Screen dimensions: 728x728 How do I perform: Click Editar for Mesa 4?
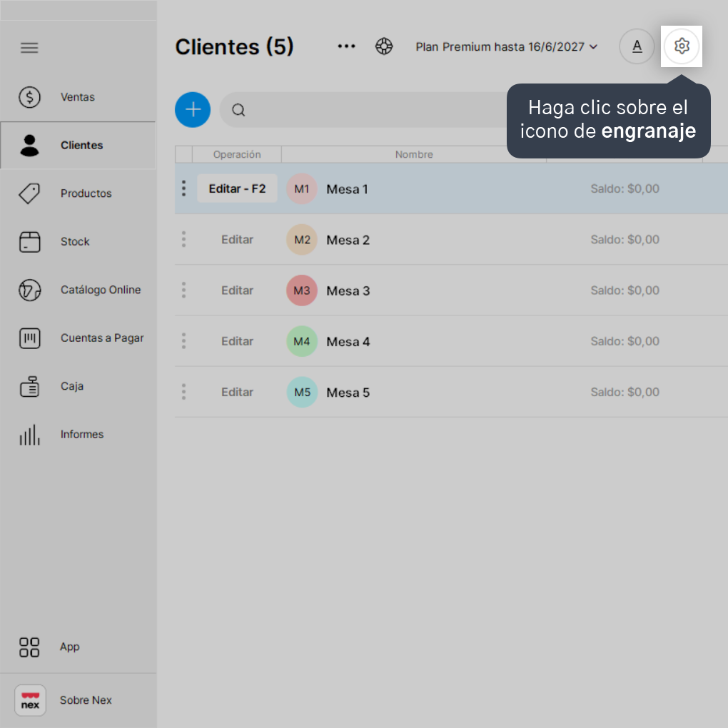click(x=237, y=341)
